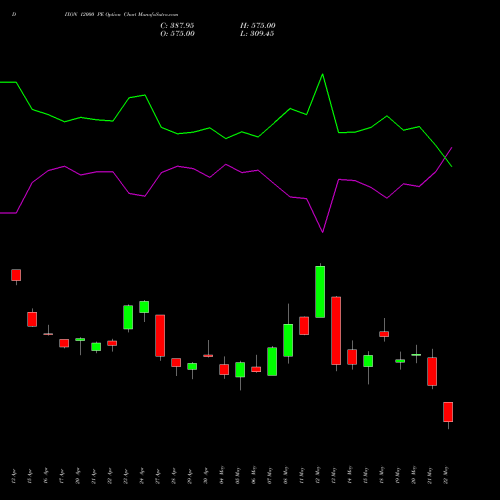Select the 17 Apr date label
Image resolution: width=500 pixels, height=500 pixels.
point(62,476)
